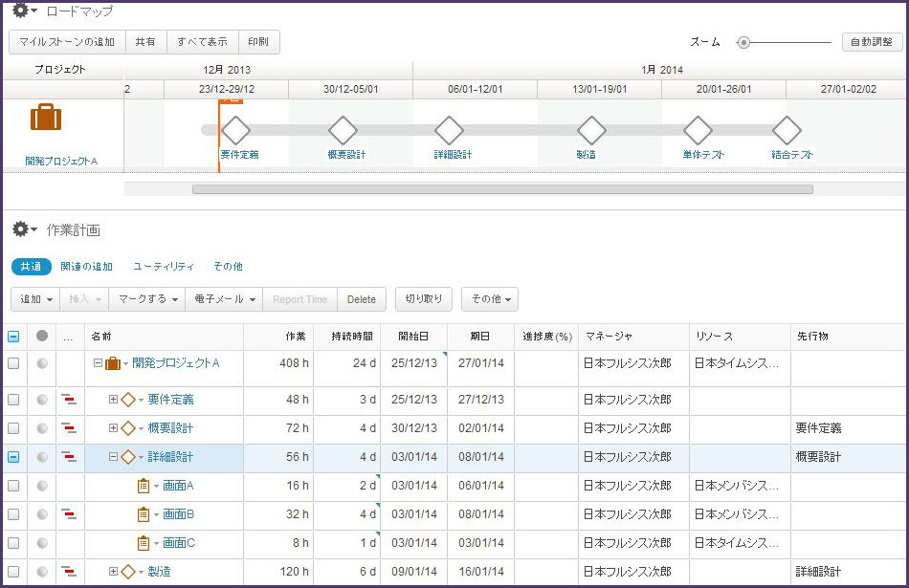Select the 共通 tab

point(32,267)
